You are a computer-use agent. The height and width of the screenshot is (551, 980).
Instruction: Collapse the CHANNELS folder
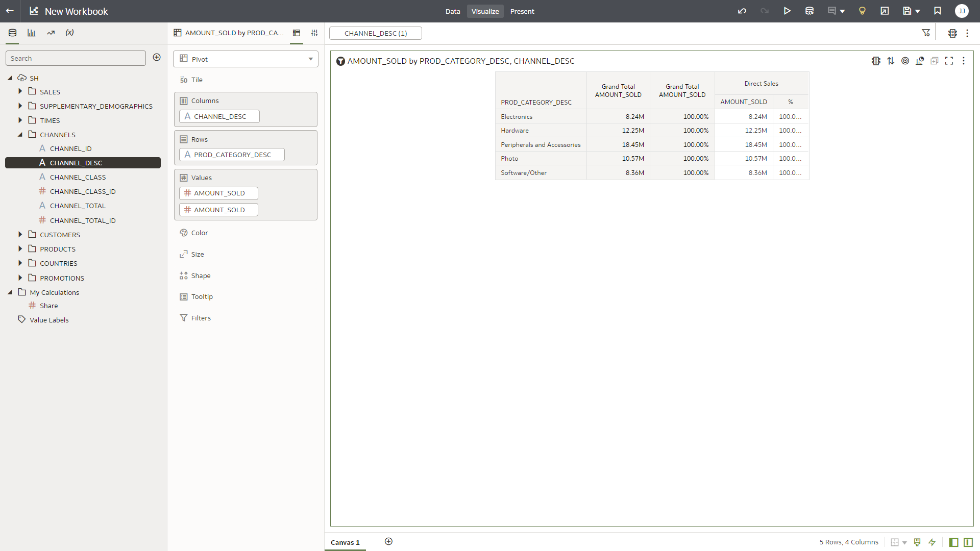coord(20,135)
